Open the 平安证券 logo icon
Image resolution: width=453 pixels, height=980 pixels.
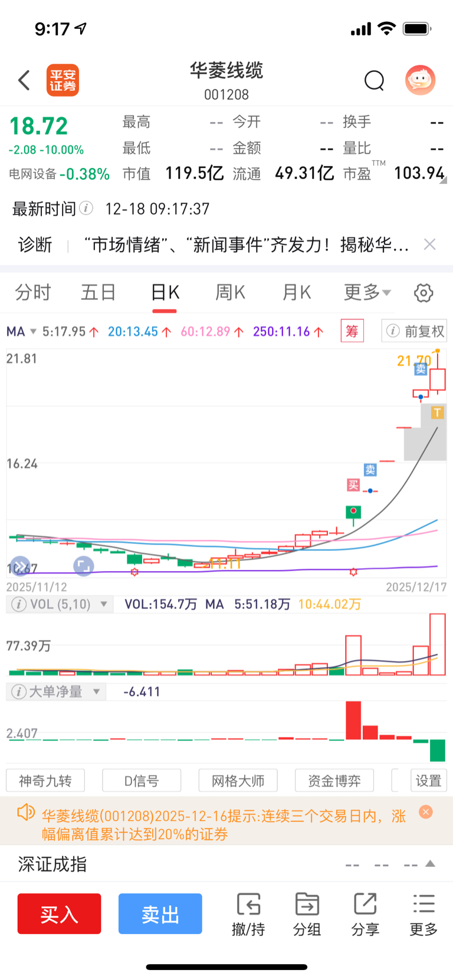coord(63,80)
